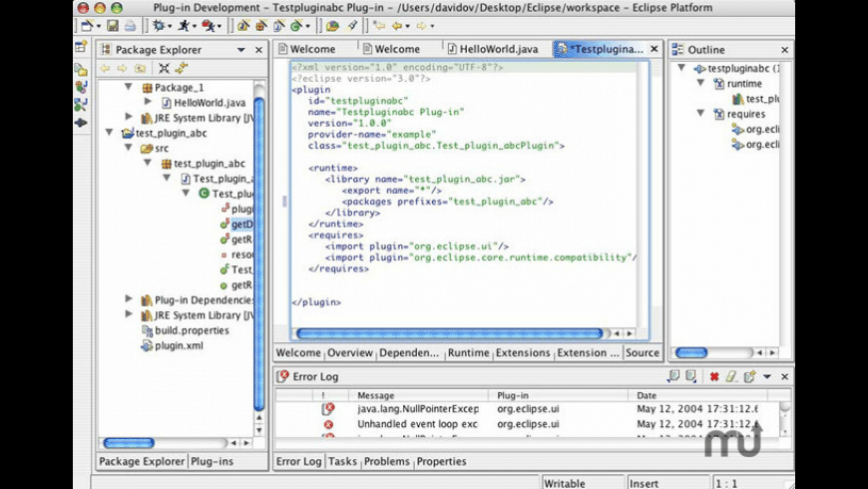Open the Package Explorer view menu arrow
The image size is (868, 489).
coord(241,50)
